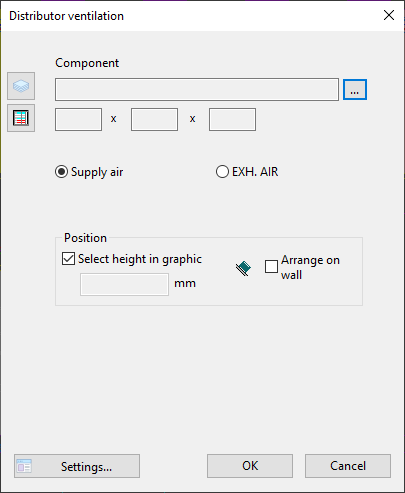This screenshot has height=493, width=405.
Task: Dismiss the dialog with Cancel
Action: [x=348, y=466]
